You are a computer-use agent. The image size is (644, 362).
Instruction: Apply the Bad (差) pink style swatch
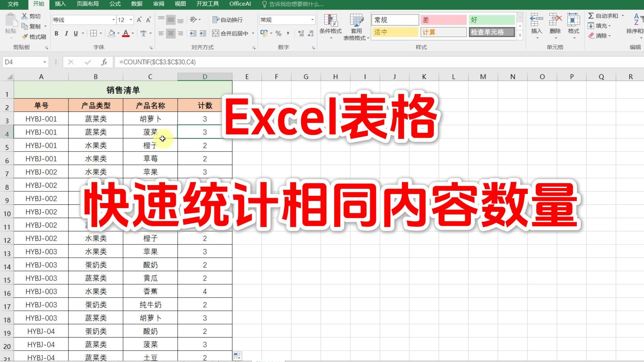[x=443, y=20]
